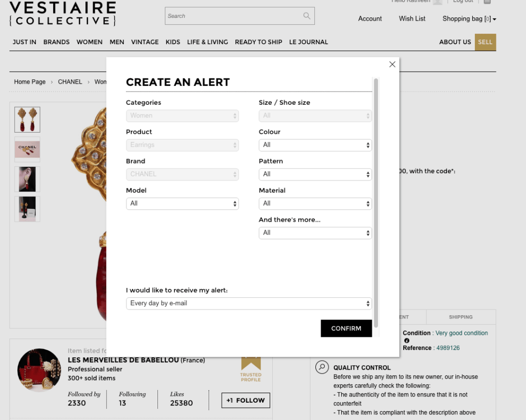Open the Product dropdown

click(x=182, y=145)
